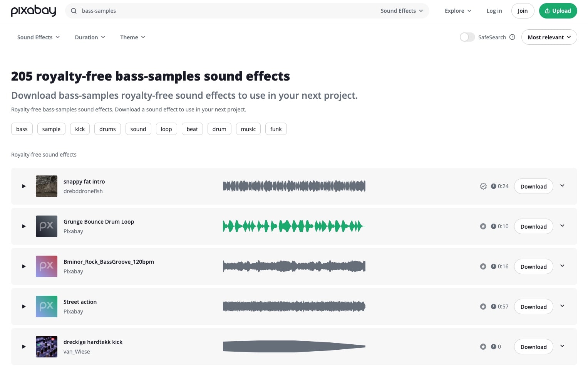Play the "dreckige hardtekk kick" sound

(x=23, y=346)
